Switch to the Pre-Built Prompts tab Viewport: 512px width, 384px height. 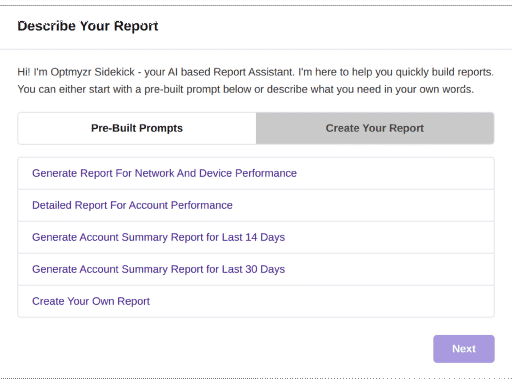(x=137, y=128)
